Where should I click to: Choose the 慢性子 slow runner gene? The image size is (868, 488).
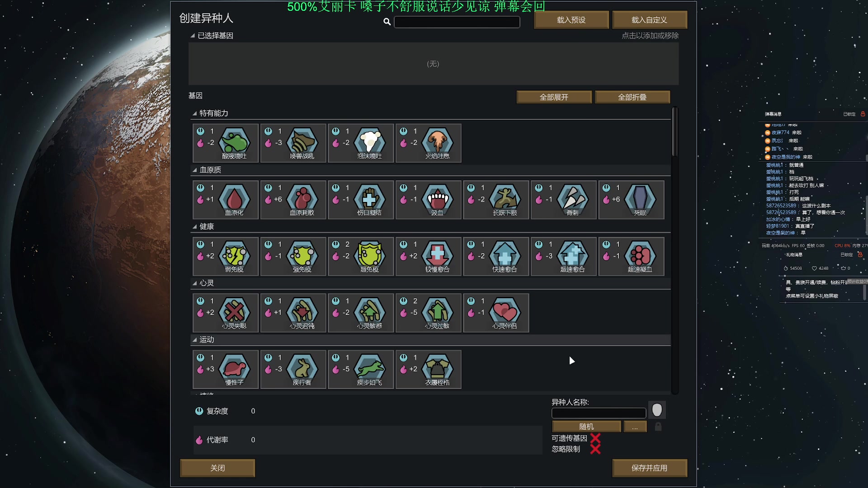[x=225, y=369]
